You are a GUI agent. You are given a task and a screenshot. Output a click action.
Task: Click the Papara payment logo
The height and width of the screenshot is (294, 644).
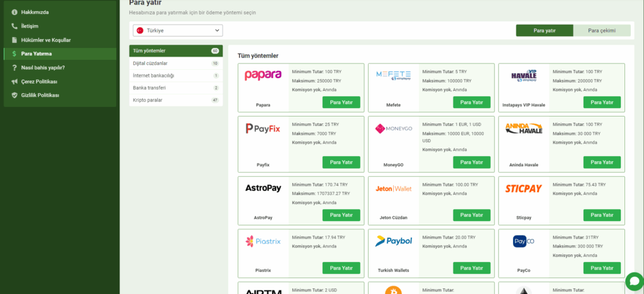tap(263, 76)
